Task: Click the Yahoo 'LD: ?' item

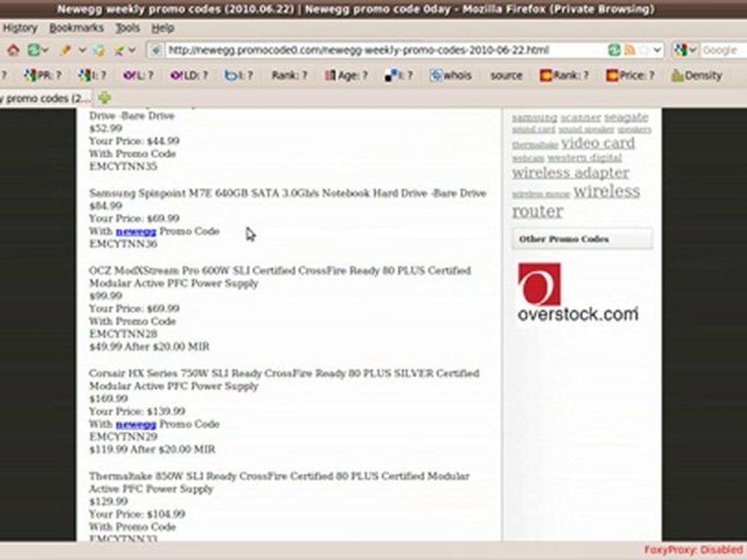Action: [189, 76]
